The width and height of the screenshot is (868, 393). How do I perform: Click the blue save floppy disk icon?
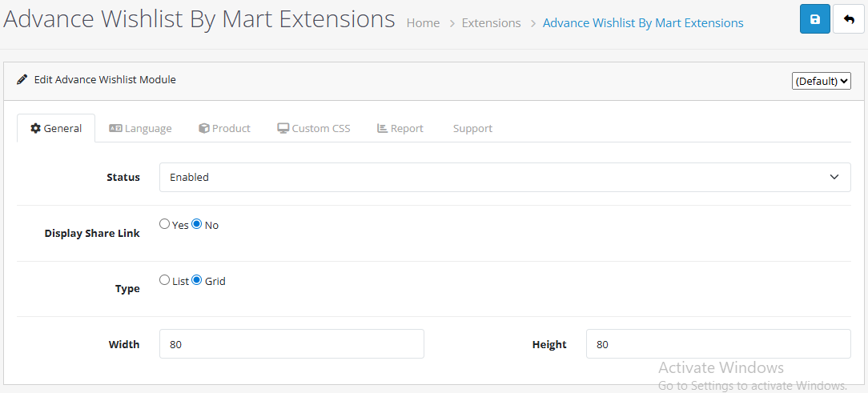tap(814, 19)
